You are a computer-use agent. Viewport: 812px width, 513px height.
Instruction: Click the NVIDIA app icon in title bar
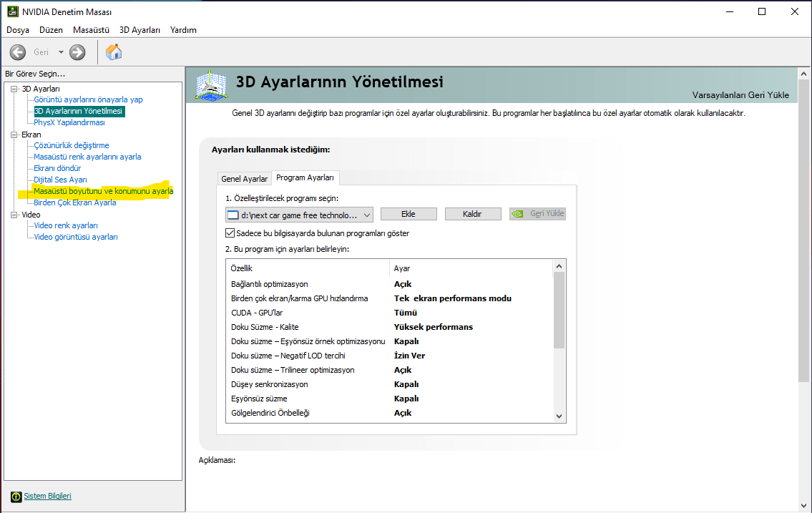point(12,11)
